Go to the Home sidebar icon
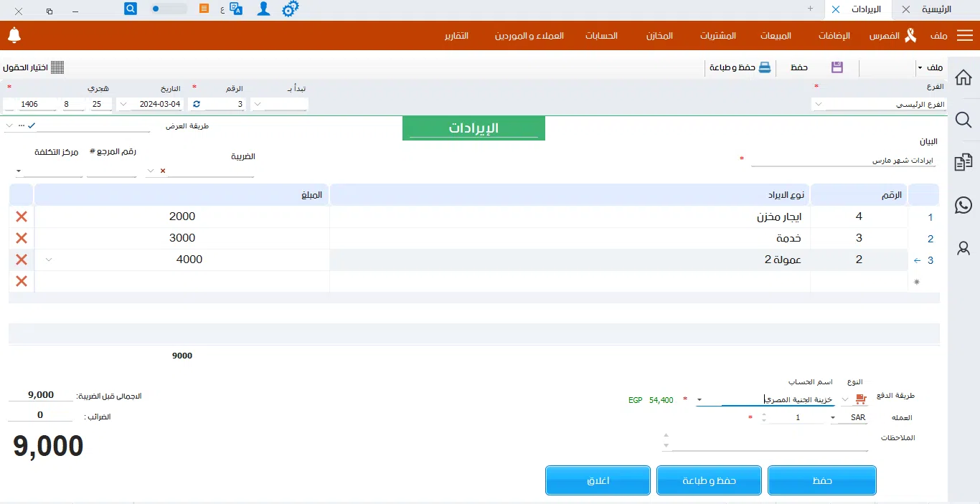 click(x=963, y=77)
